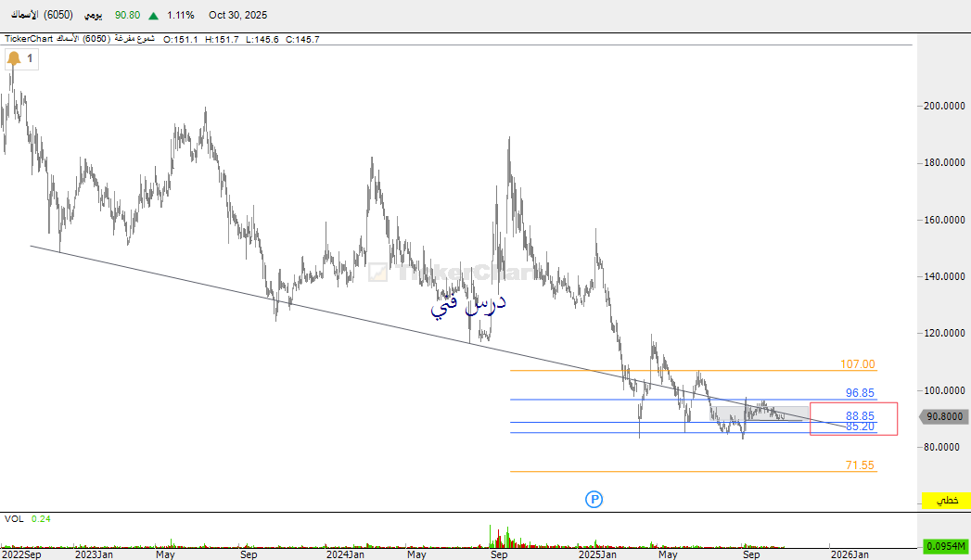Click the yellow خطي linear scale label

[946, 500]
